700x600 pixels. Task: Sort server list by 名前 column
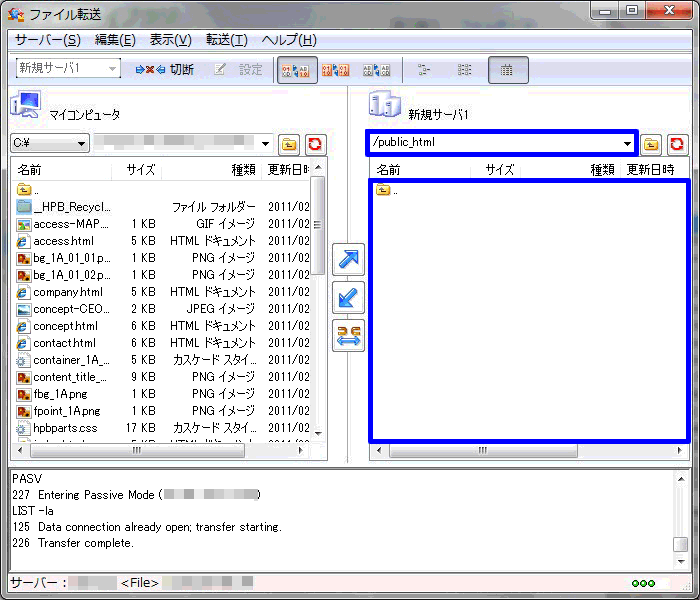pos(420,170)
